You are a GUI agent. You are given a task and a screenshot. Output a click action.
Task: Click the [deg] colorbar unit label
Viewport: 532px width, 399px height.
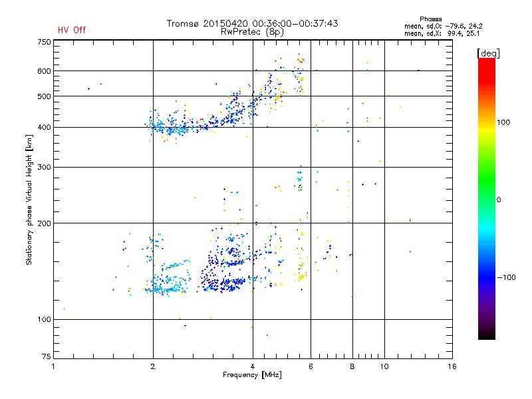(x=488, y=53)
